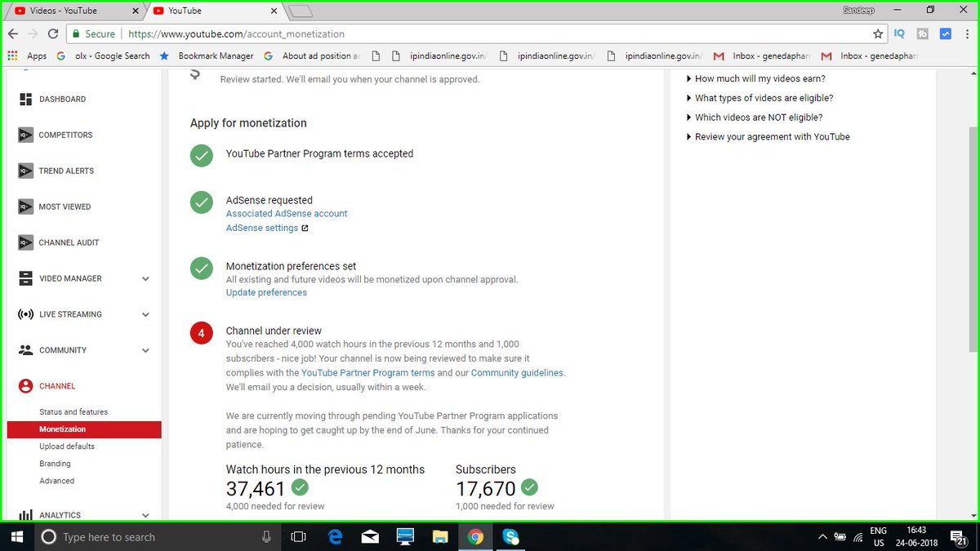Click the green check beside Partner Program terms
The width and height of the screenshot is (980, 551).
pyautogui.click(x=201, y=155)
